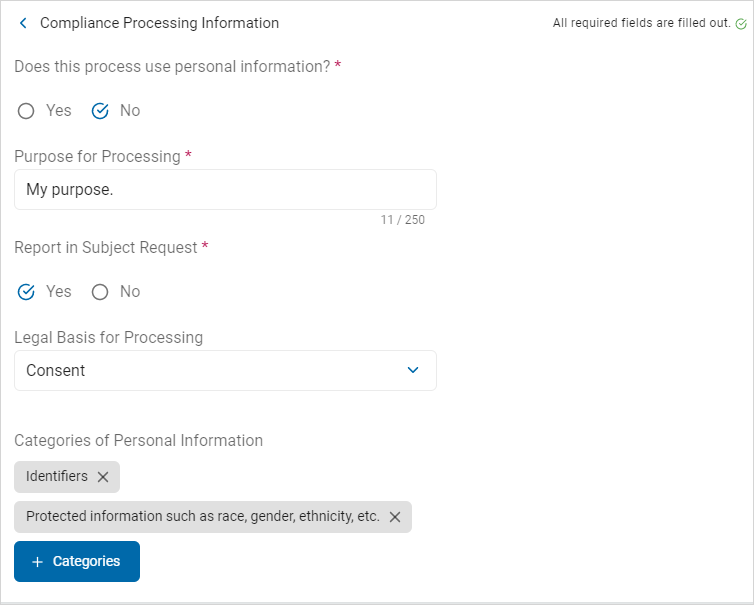
Task: Select No for uses personal information
Action: coord(100,111)
